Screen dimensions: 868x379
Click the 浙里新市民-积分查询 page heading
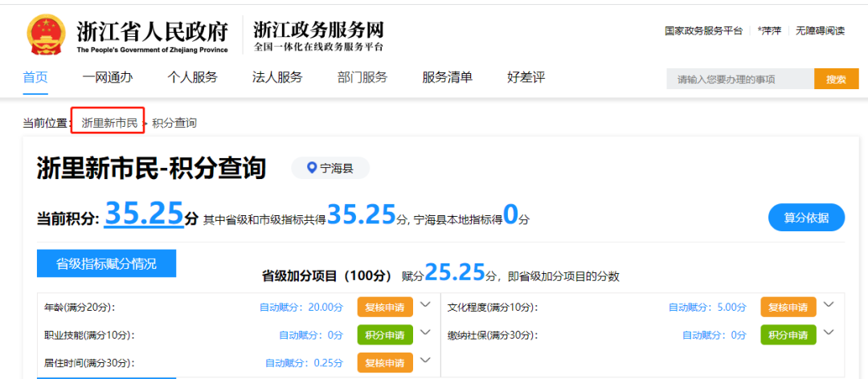pyautogui.click(x=152, y=168)
